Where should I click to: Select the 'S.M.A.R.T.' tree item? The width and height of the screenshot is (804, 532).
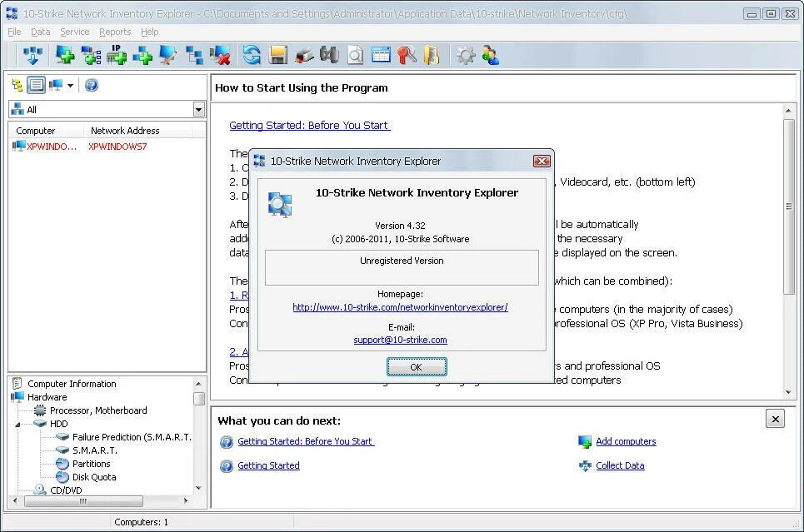[95, 450]
